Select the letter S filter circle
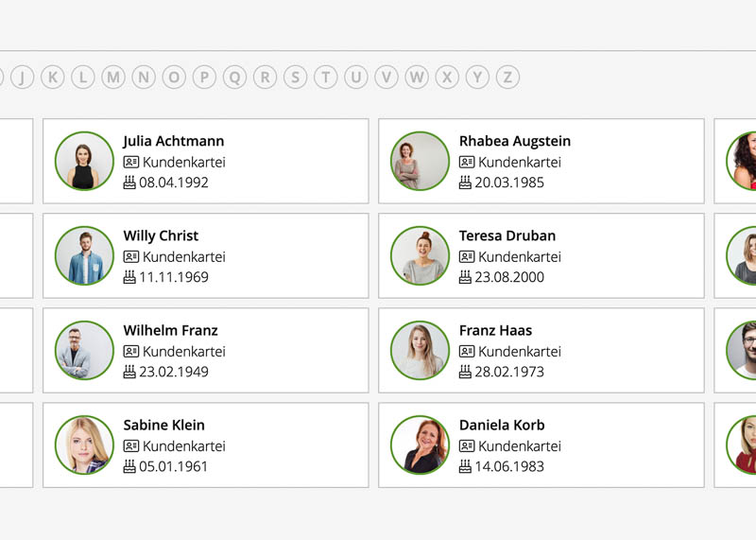The image size is (756, 540). [x=296, y=78]
